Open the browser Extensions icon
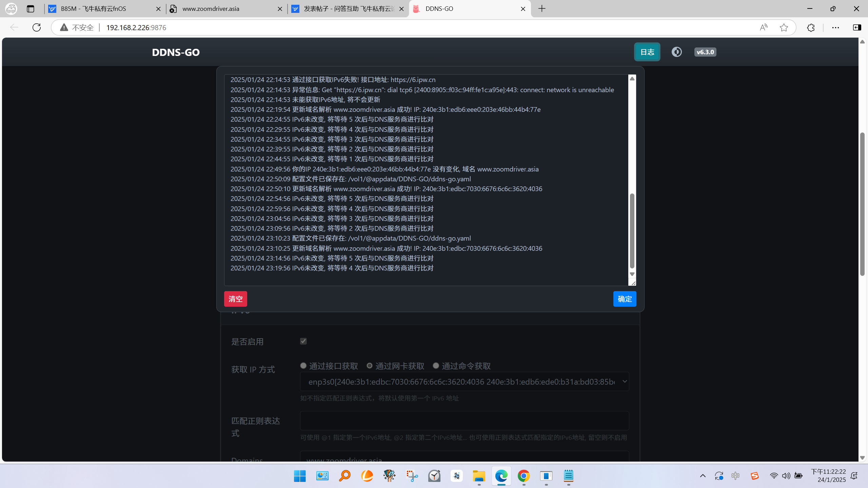 point(811,27)
